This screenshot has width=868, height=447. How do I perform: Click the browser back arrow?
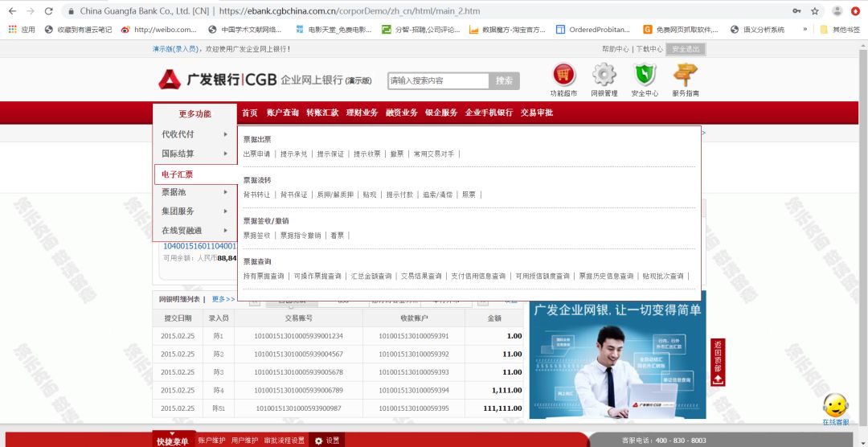click(x=12, y=11)
